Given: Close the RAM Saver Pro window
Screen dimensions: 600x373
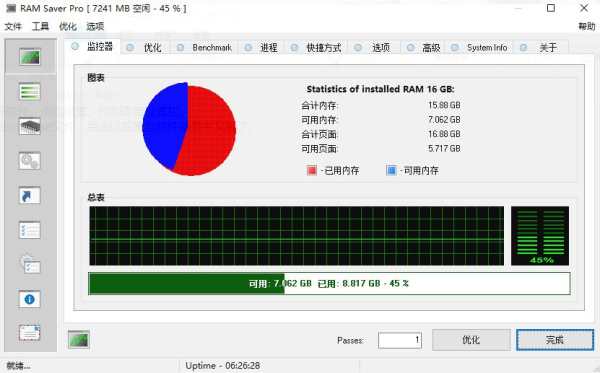Looking at the screenshot, I should pyautogui.click(x=584, y=8).
